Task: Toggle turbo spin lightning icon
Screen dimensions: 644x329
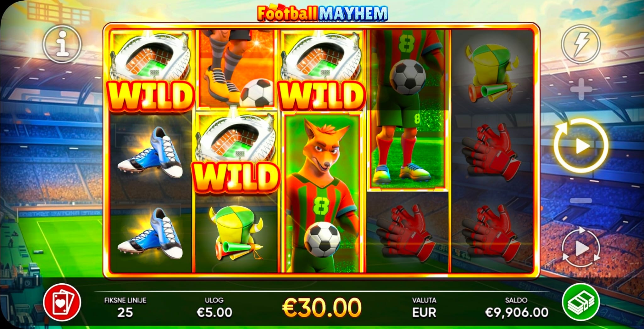Action: coord(581,44)
